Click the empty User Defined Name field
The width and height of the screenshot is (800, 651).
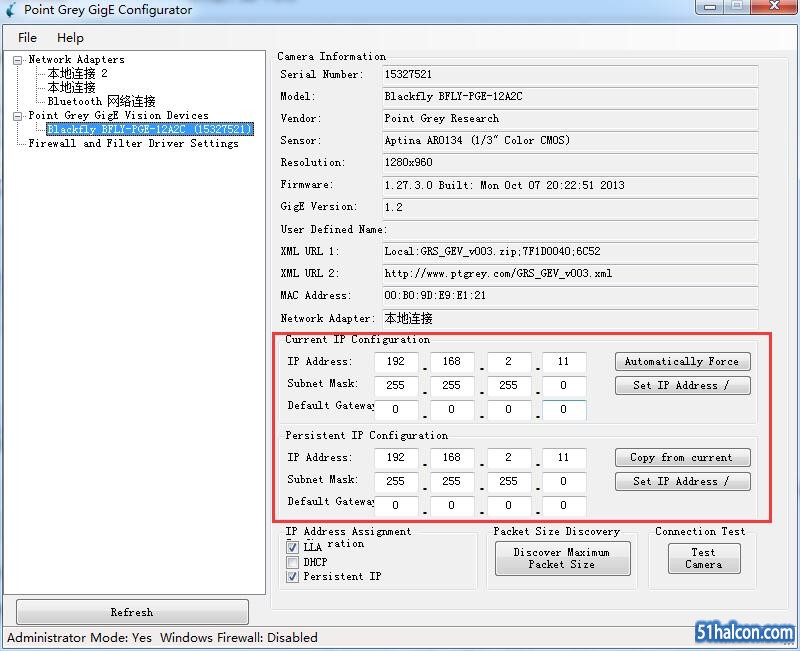[570, 230]
